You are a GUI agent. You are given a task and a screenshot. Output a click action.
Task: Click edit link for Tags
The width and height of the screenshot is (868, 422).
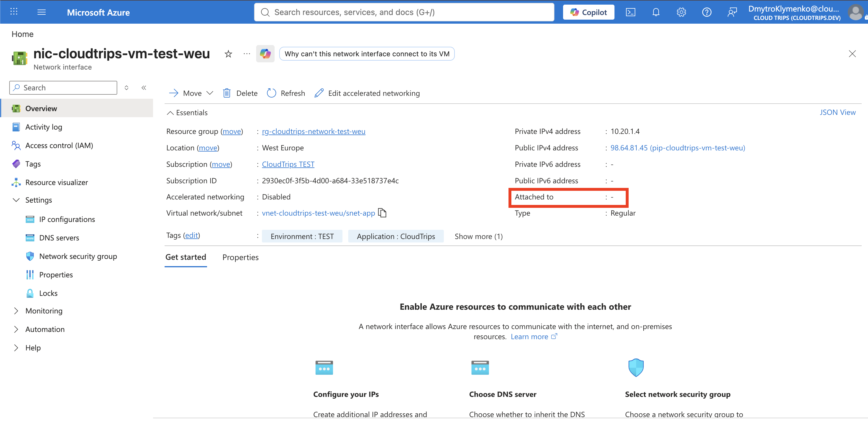point(191,236)
